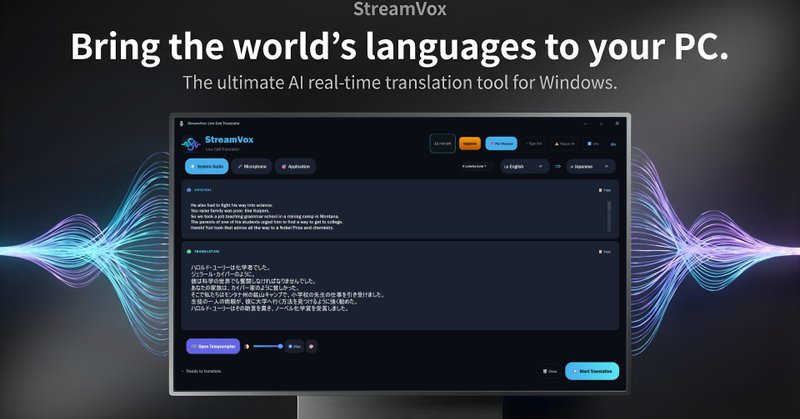Image resolution: width=800 pixels, height=419 pixels.
Task: Copy the Translation text panel
Action: coord(605,252)
